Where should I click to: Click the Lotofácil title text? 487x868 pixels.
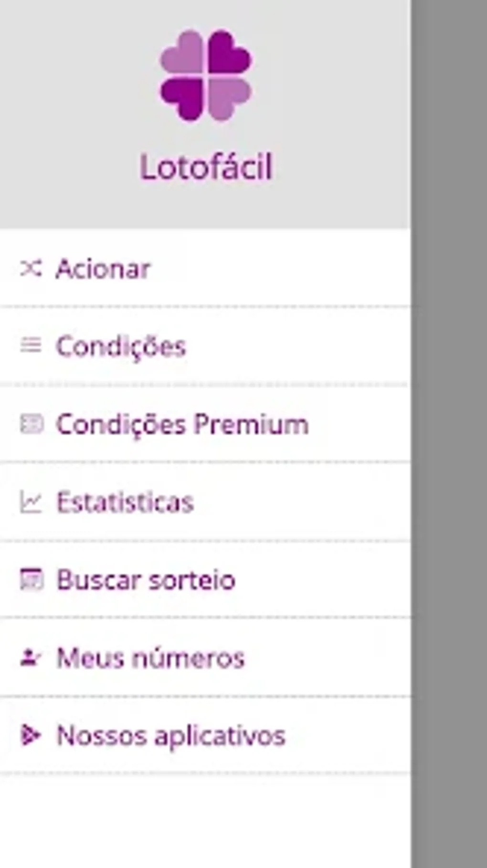coord(206,167)
